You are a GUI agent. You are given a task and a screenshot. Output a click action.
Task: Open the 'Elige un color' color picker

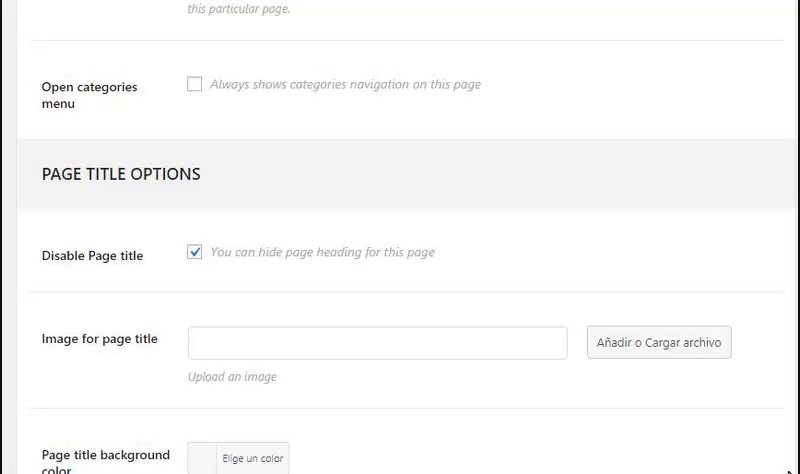[253, 459]
